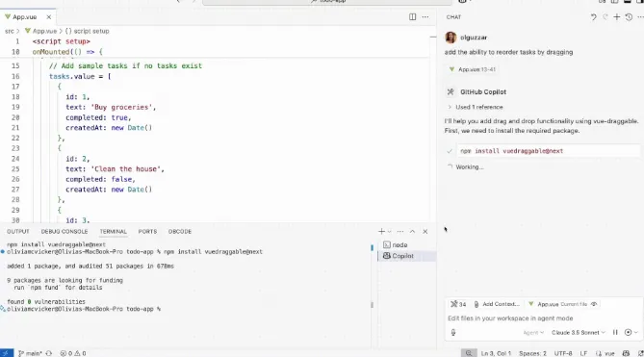Pause the running agent request
Image resolution: width=644 pixels, height=357 pixels.
[615, 332]
